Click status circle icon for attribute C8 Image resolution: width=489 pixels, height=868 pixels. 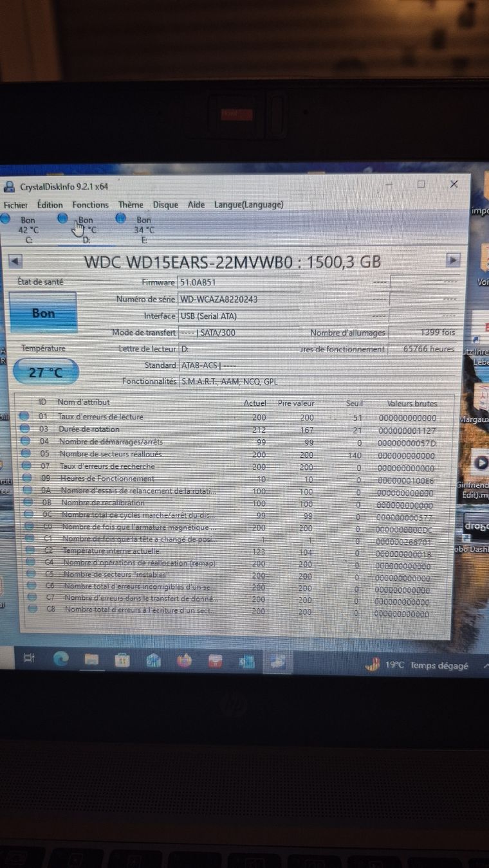pos(33,608)
